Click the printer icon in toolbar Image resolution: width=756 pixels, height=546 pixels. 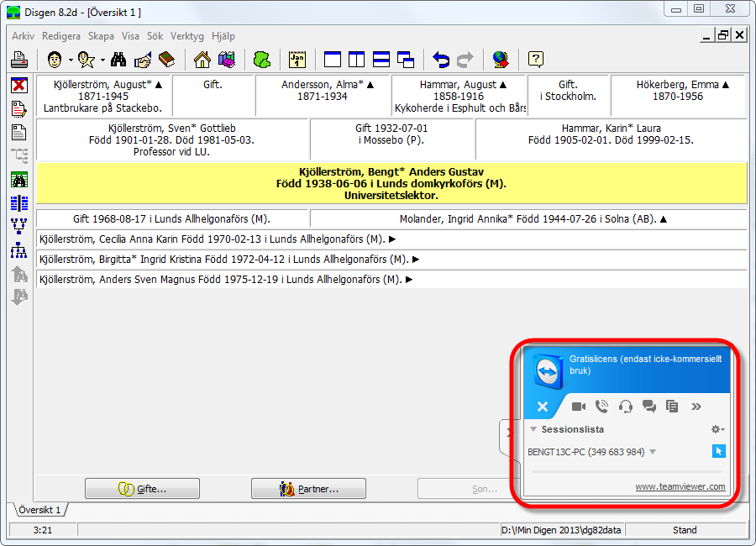point(19,60)
